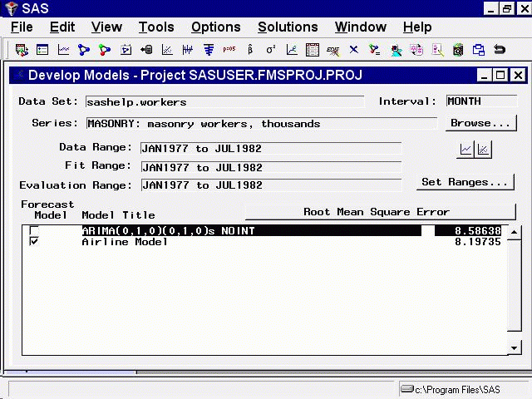Click the sigma squared statistics toolbar icon
This screenshot has width=532, height=399.
coord(271,50)
